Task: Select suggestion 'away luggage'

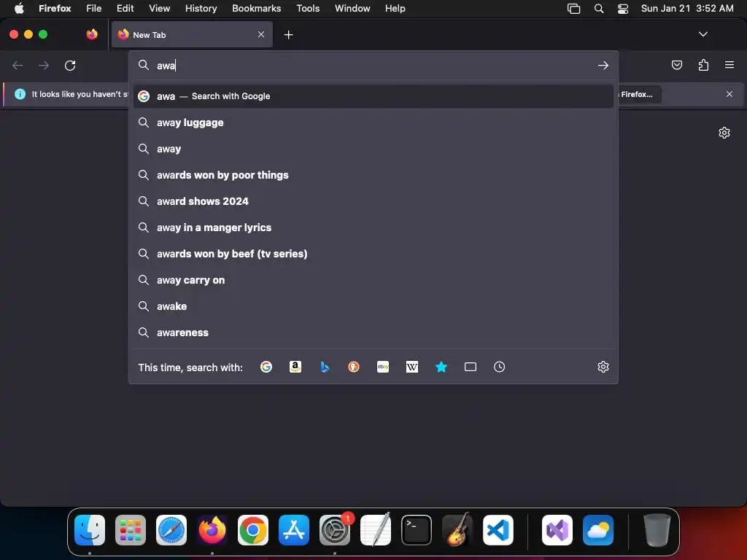Action: point(373,122)
